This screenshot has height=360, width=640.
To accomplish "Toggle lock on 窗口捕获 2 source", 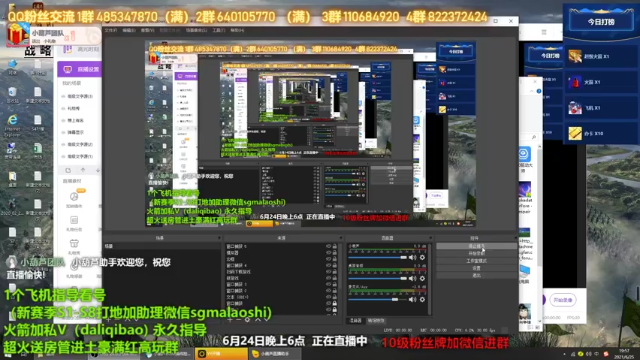I will (x=335, y=291).
